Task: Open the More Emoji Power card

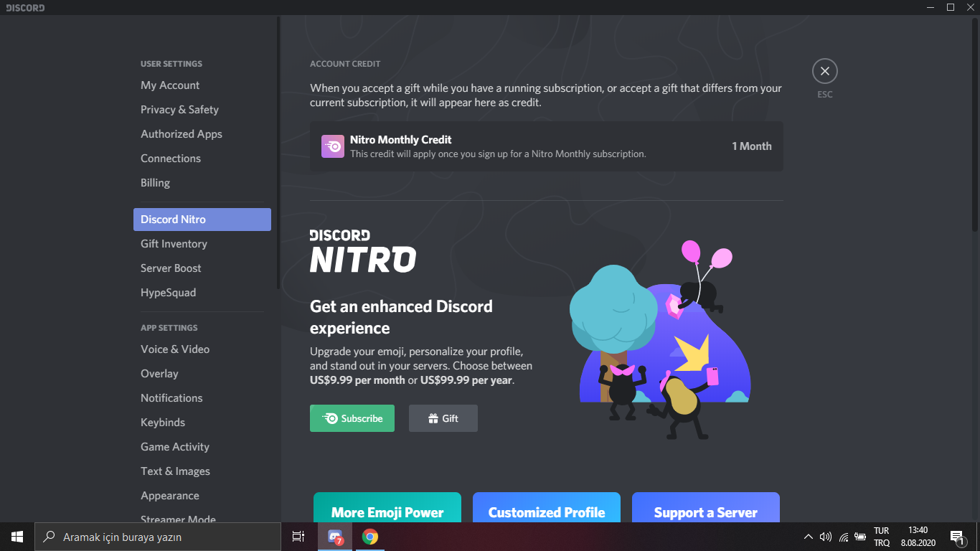Action: click(x=387, y=507)
